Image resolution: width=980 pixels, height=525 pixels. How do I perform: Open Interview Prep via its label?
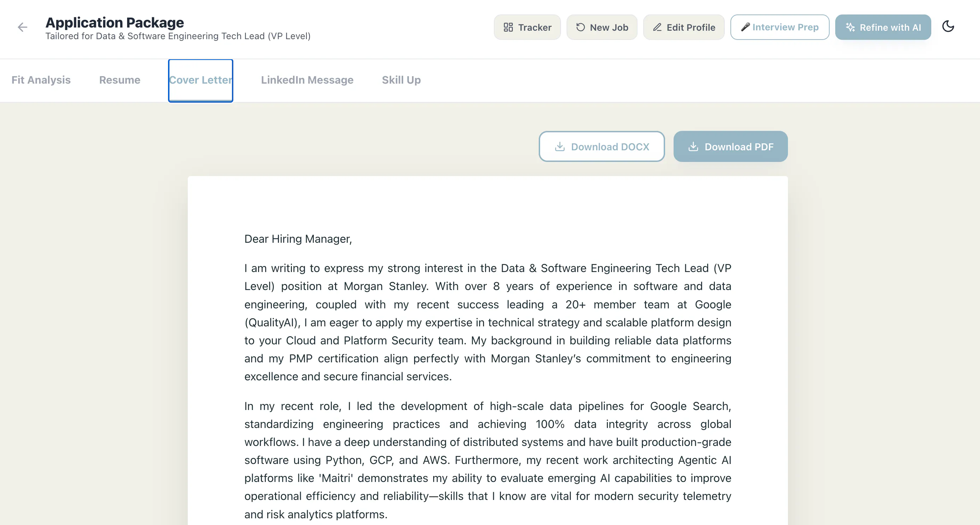click(785, 27)
